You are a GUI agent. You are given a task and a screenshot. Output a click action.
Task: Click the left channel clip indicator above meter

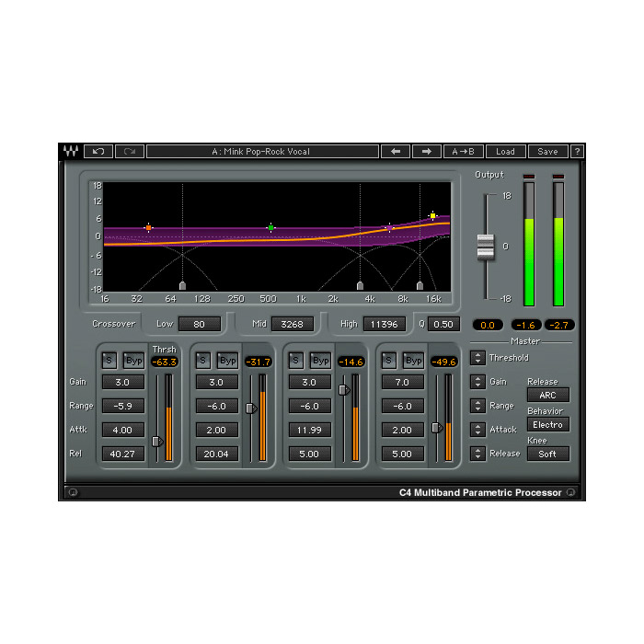(x=529, y=177)
